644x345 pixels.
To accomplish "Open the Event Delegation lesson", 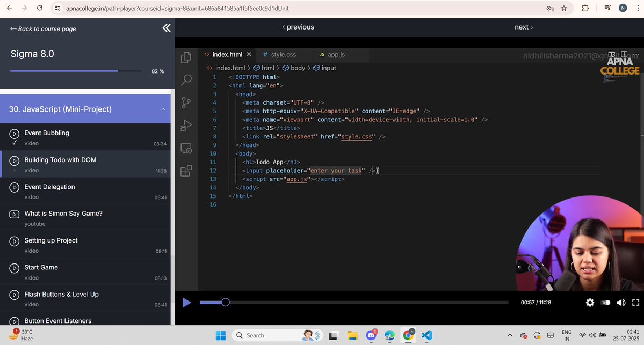I will (85, 191).
